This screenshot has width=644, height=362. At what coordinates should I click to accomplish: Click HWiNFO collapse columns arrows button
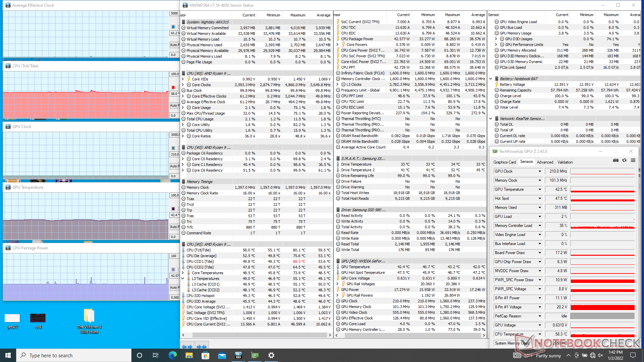[x=202, y=347]
